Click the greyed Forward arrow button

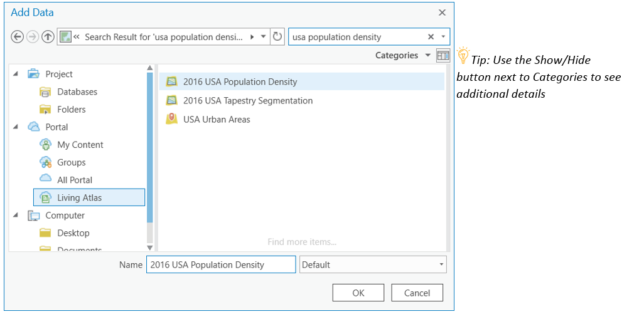click(x=33, y=37)
